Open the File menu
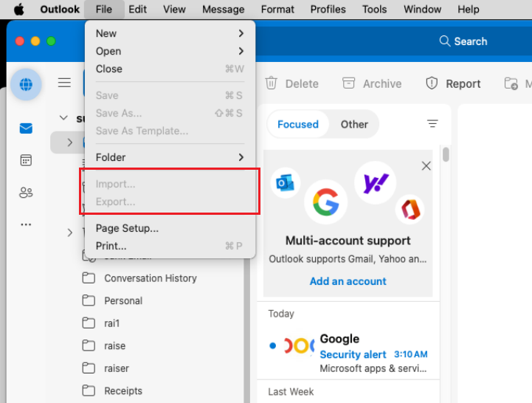 104,9
